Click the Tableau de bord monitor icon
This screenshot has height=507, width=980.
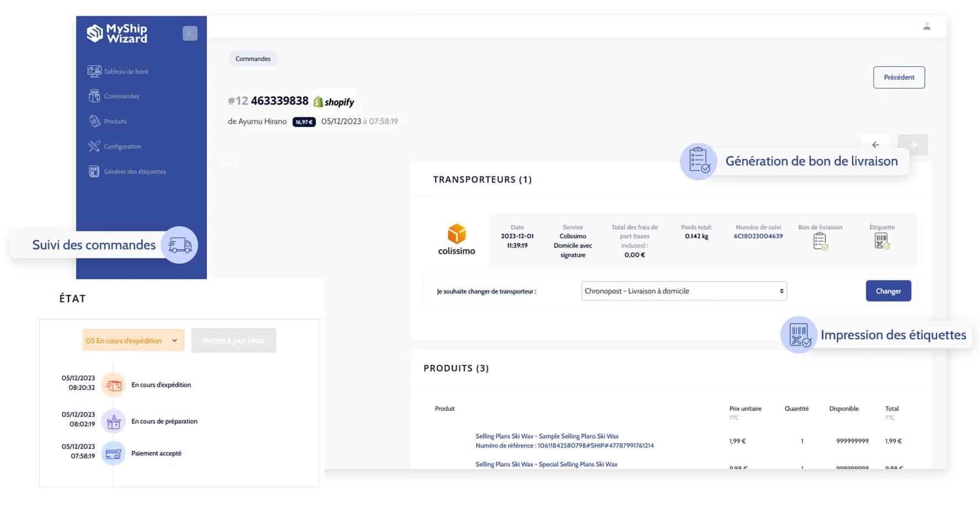coord(94,71)
